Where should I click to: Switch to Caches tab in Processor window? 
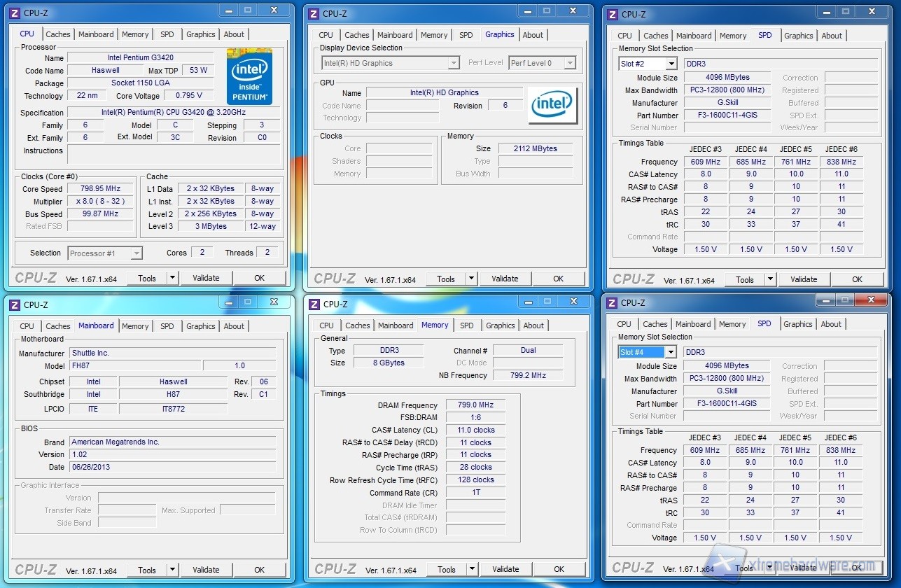(x=58, y=34)
